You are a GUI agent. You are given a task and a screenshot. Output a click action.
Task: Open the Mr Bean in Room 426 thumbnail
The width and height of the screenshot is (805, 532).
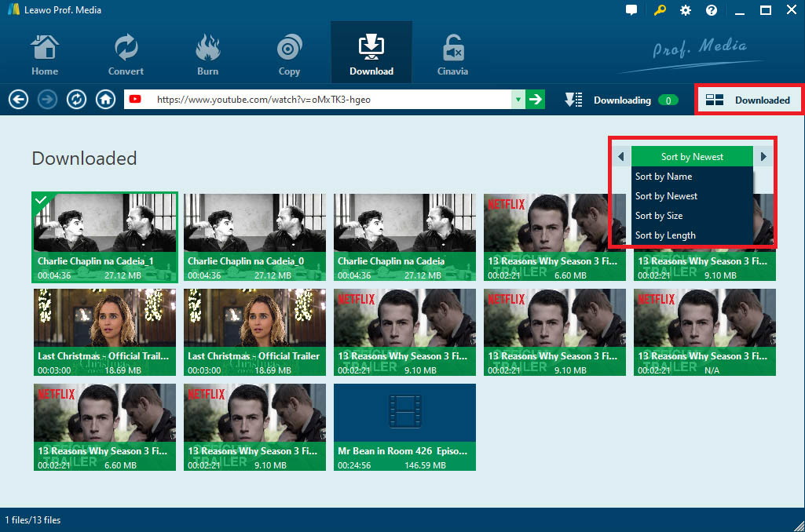pos(404,427)
